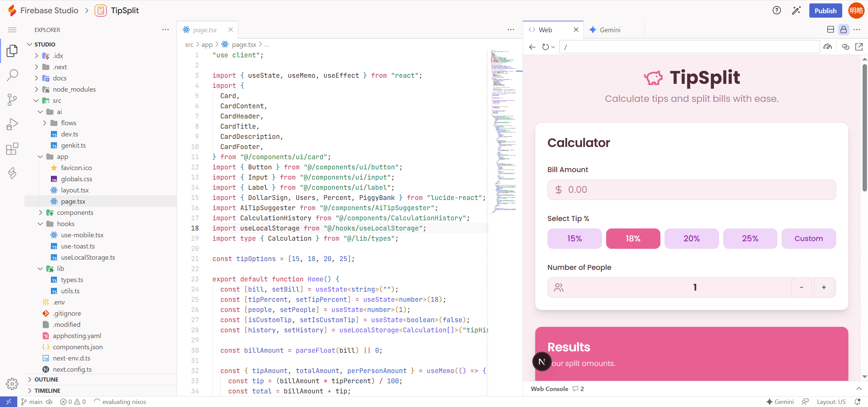
Task: Select the page.tsx editor tab
Action: (205, 30)
